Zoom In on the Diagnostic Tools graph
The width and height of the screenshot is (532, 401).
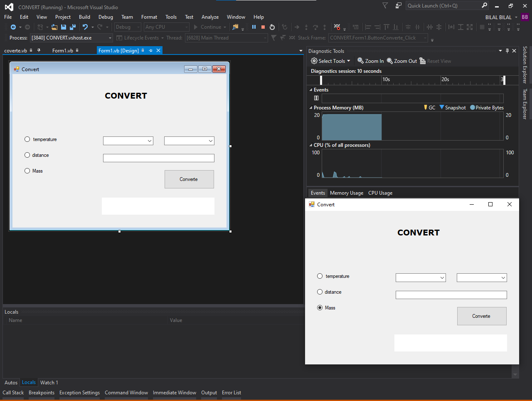tap(370, 61)
